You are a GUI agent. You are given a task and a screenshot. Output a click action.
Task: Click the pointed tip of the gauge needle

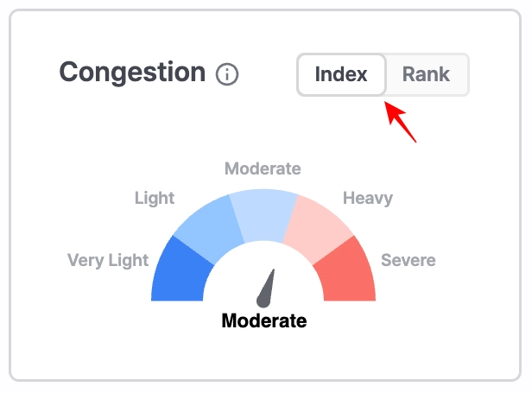click(273, 271)
